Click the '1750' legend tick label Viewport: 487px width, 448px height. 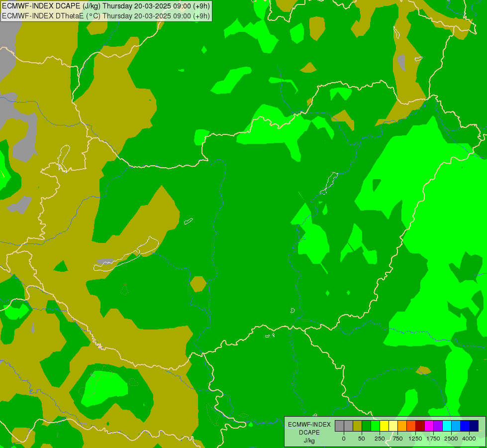(x=433, y=439)
